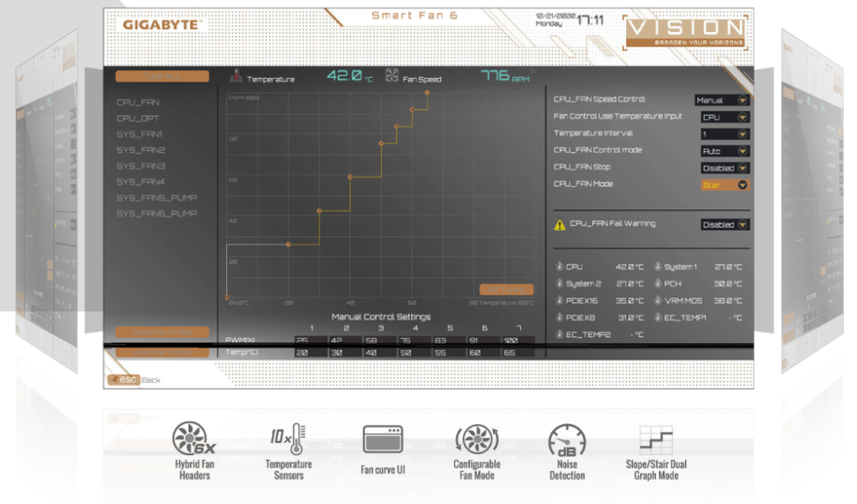Screen dimensions: 857x504
Task: Click the Slope/Stair Dual Graph Mode icon
Action: [x=656, y=440]
